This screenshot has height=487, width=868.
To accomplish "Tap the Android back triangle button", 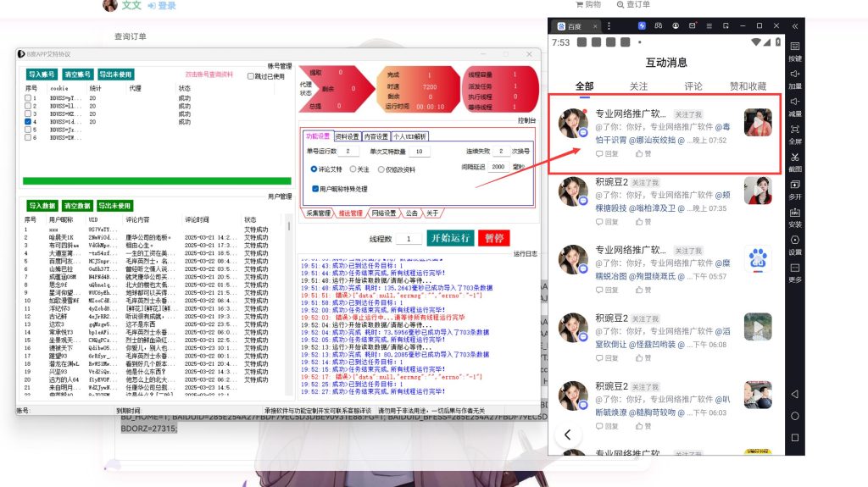I will pos(795,394).
